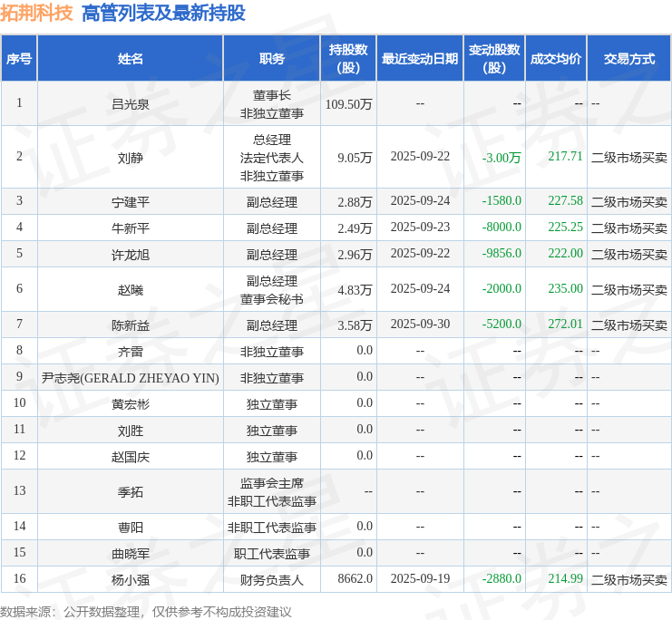The image size is (672, 620).
Task: Click the 214.99 average price
Action: (565, 579)
